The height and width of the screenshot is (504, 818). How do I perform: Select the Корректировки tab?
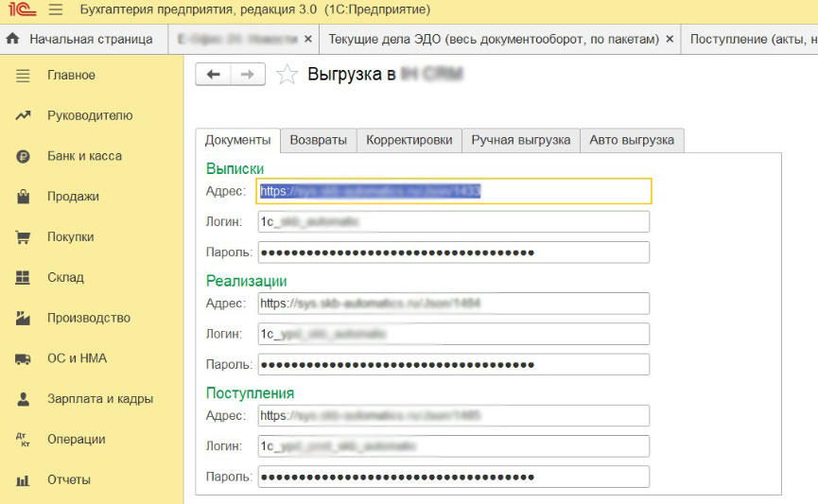(x=409, y=140)
